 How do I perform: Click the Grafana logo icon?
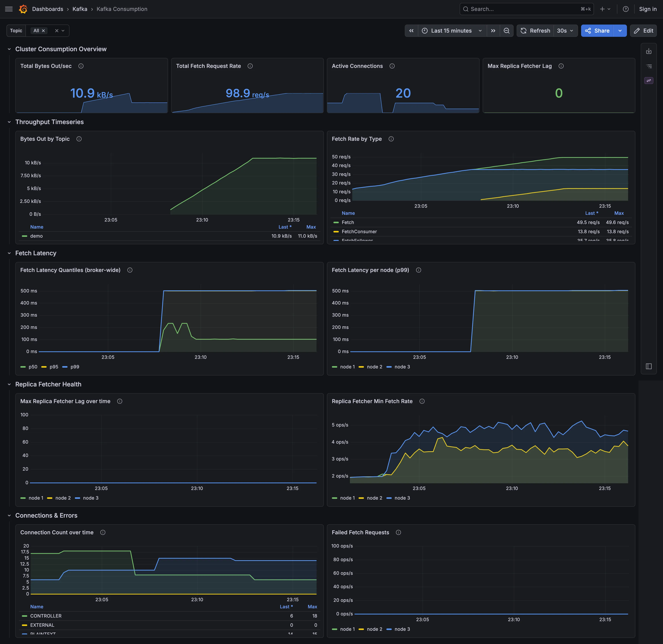point(23,9)
